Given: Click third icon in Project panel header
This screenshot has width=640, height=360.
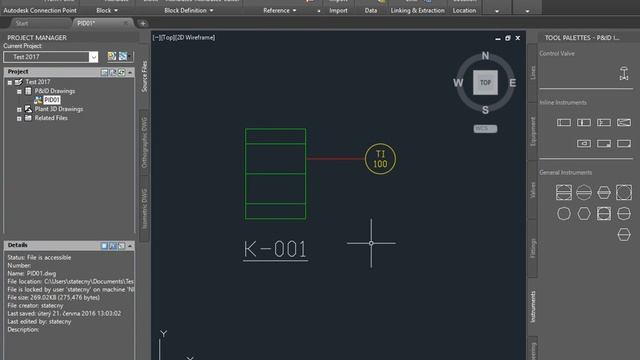Looking at the screenshot, I should [x=121, y=72].
